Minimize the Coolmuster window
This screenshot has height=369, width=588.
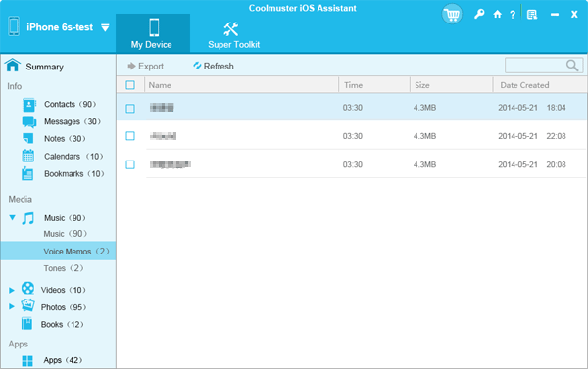point(555,15)
